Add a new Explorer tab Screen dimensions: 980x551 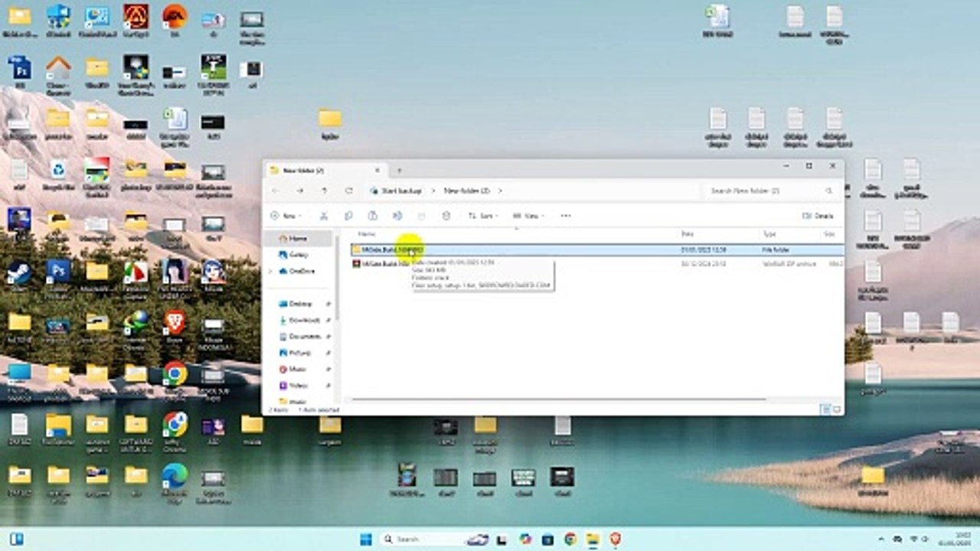click(x=399, y=170)
